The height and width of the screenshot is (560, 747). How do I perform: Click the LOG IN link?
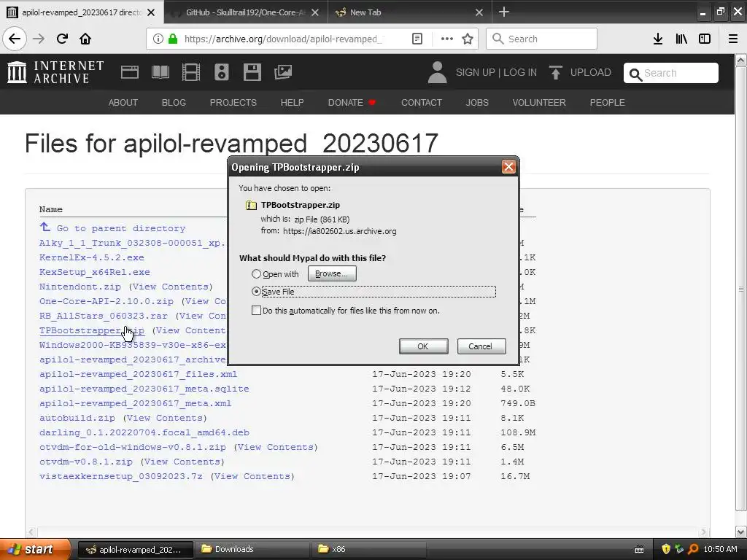tap(519, 72)
